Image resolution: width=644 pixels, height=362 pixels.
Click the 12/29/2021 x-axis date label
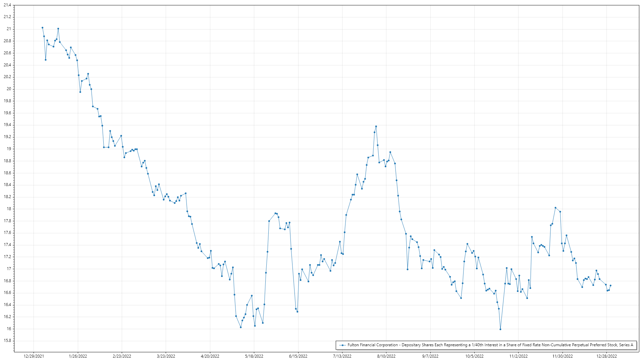point(34,356)
